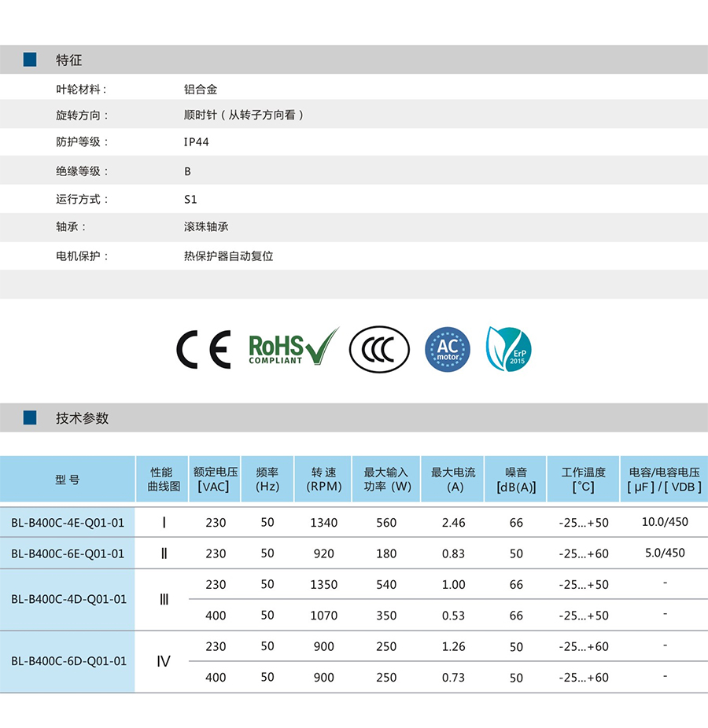Click the 性能曲线图 column header
This screenshot has height=728, width=708.
tap(162, 480)
